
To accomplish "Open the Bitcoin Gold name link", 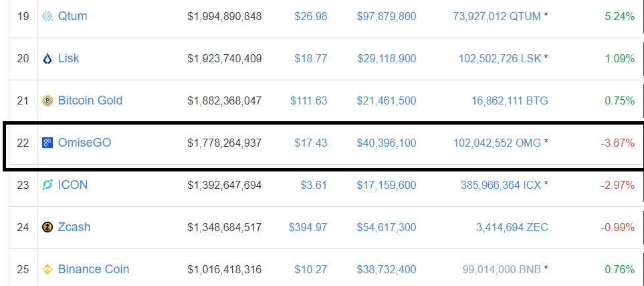I will point(90,100).
